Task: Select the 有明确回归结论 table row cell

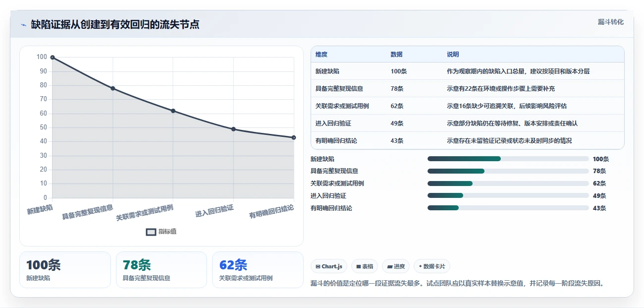Action: (x=336, y=141)
